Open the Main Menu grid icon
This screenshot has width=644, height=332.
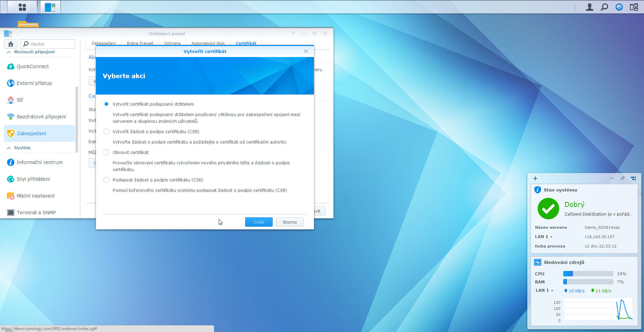point(22,7)
